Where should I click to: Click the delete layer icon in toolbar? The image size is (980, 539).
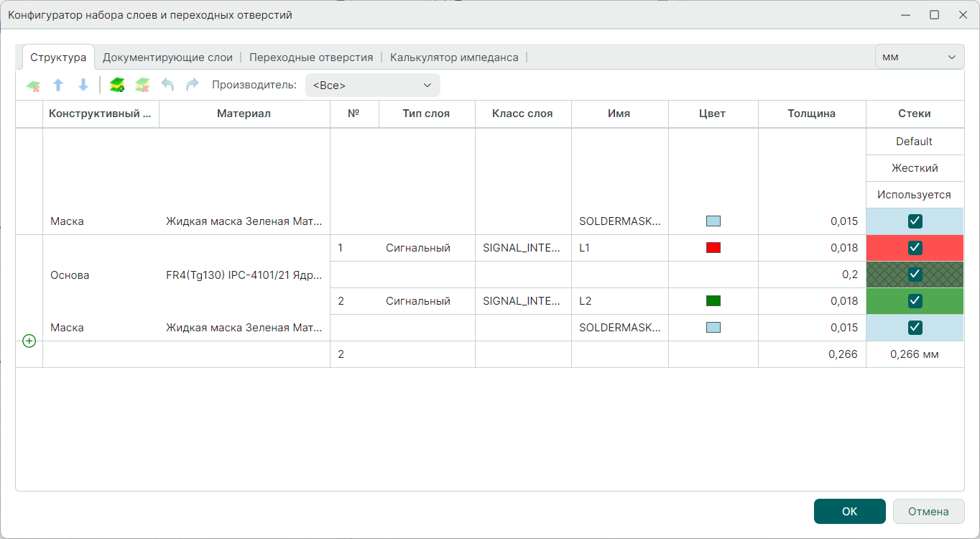[33, 86]
